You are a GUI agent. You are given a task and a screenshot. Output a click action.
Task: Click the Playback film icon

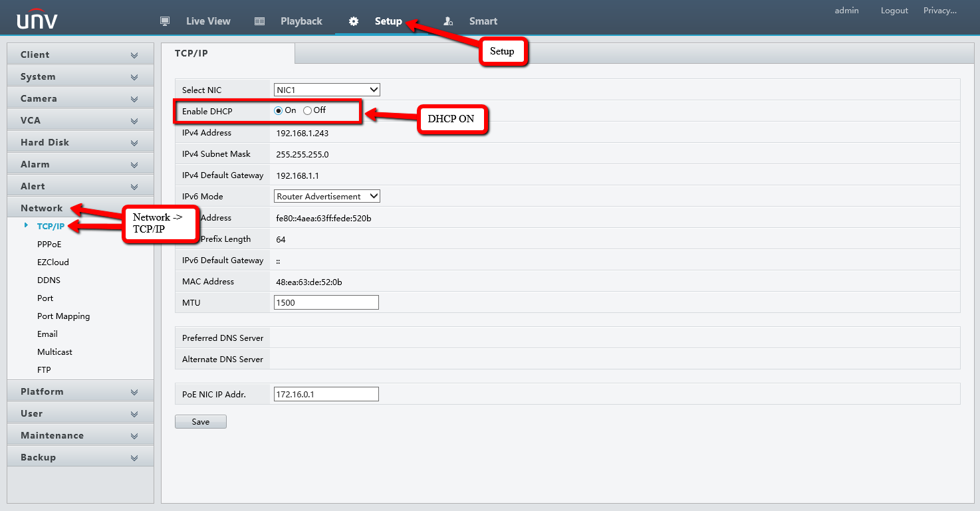260,21
